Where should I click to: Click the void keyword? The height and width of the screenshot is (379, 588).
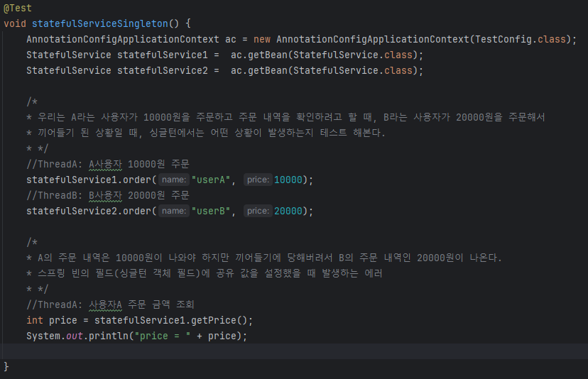click(15, 23)
